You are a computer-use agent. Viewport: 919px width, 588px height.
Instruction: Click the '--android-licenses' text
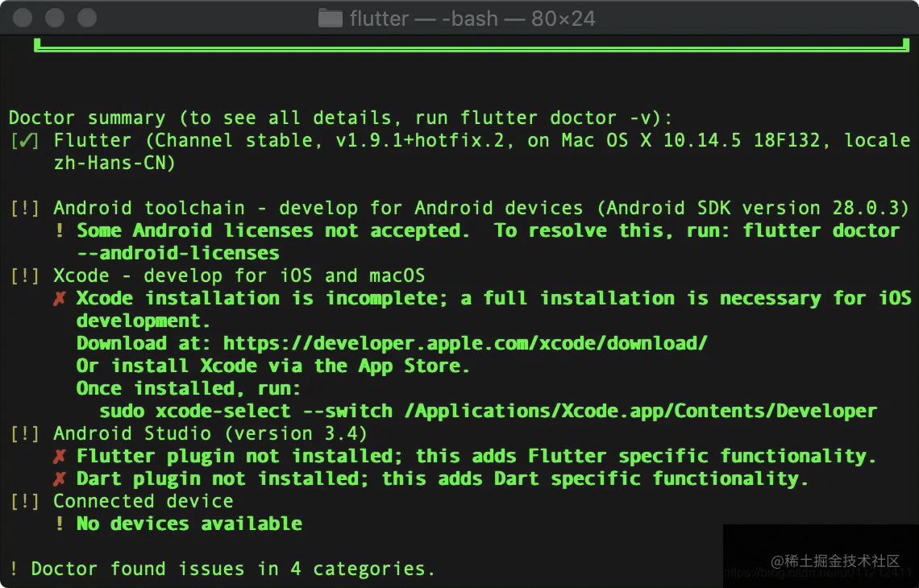tap(178, 254)
